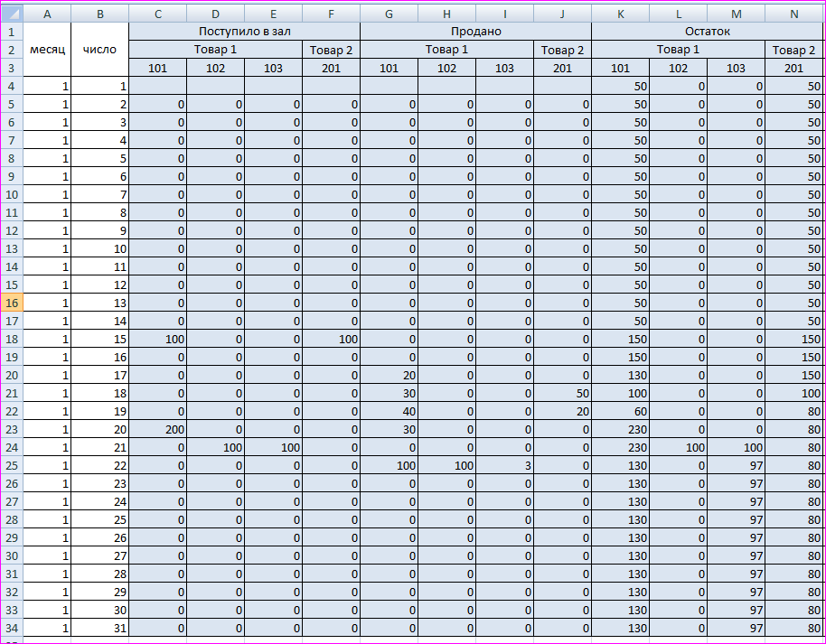Select column A header
This screenshot has height=644, width=826.
pyautogui.click(x=46, y=14)
